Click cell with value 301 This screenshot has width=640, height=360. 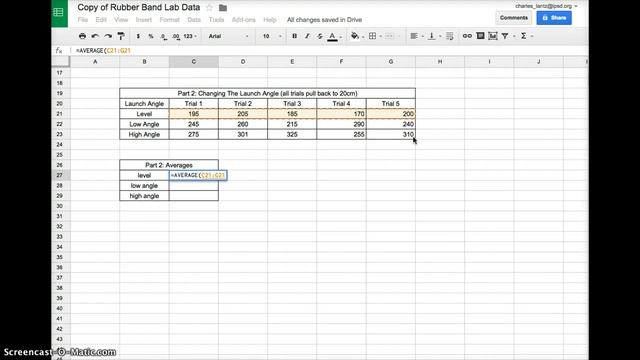[243, 134]
